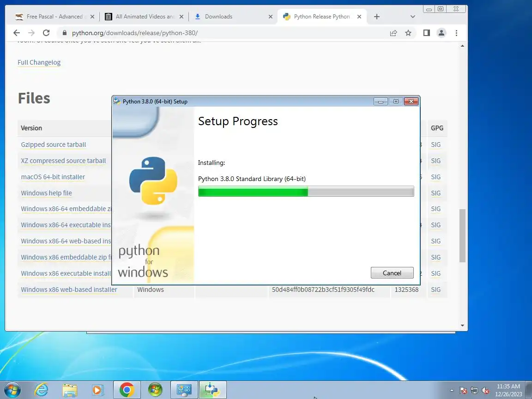Image resolution: width=532 pixels, height=399 pixels.
Task: Minimize the Python 3.8.0 Setup dialog
Action: 381,102
